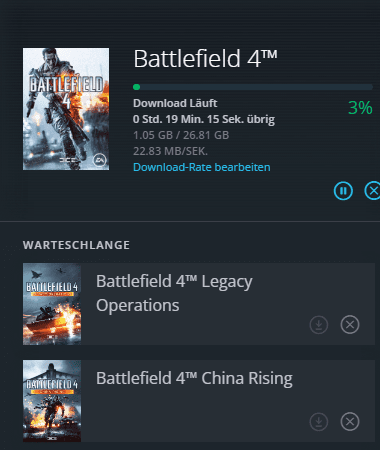Click Legacy Operations cover thumbnail
The image size is (380, 450).
[52, 304]
